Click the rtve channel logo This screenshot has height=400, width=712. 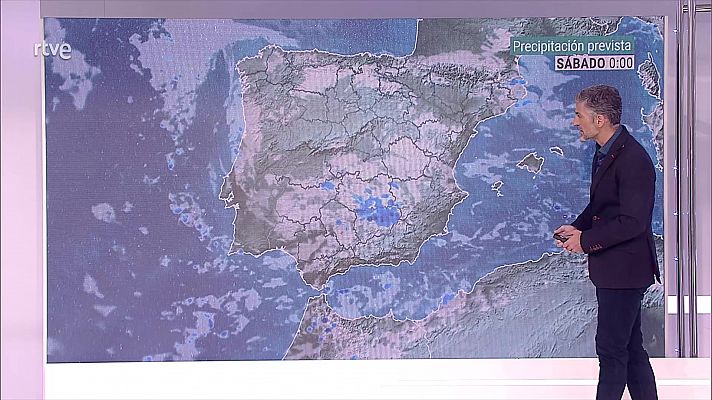[x=53, y=50]
